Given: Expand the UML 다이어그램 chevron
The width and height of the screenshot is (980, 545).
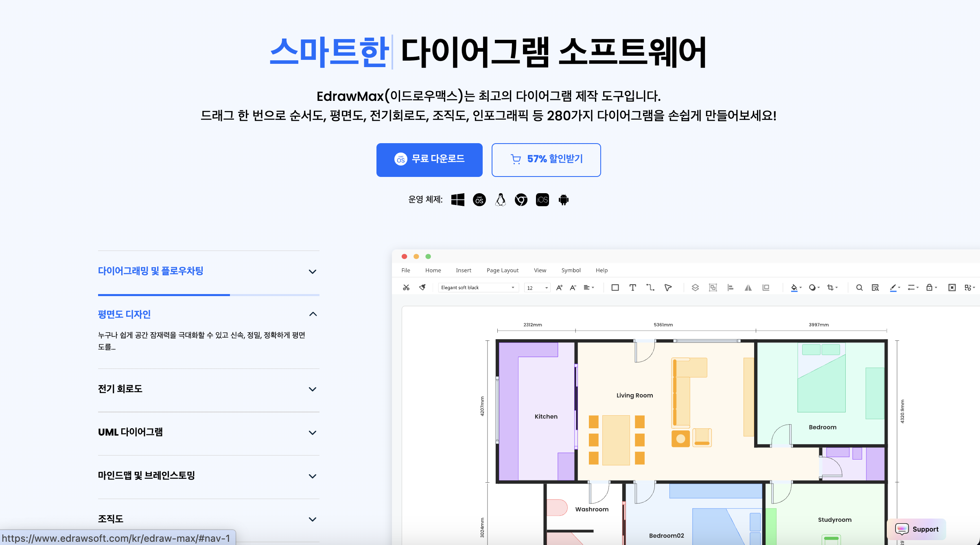Looking at the screenshot, I should 313,433.
